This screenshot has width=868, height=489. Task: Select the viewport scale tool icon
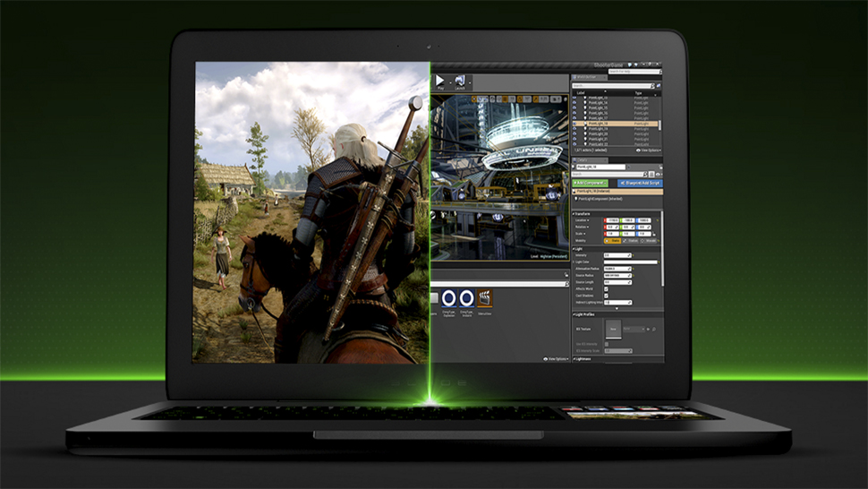click(486, 99)
